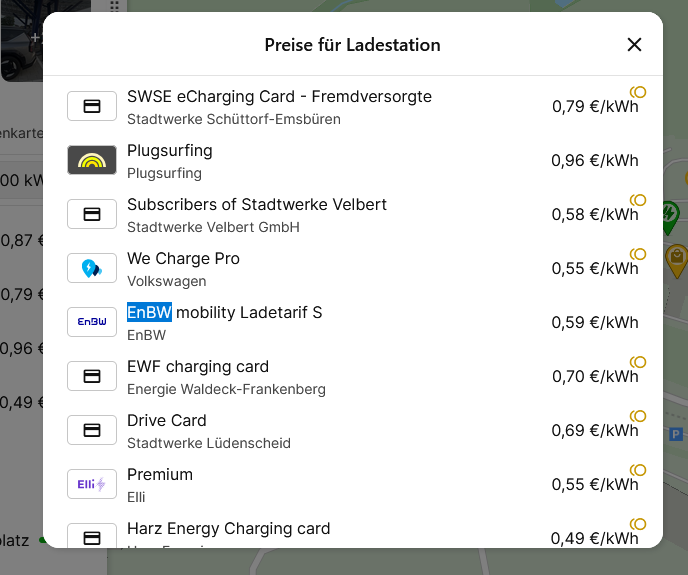Open the station photo thumbnail behind dialog
Screen dimensions: 688x575
[22, 40]
